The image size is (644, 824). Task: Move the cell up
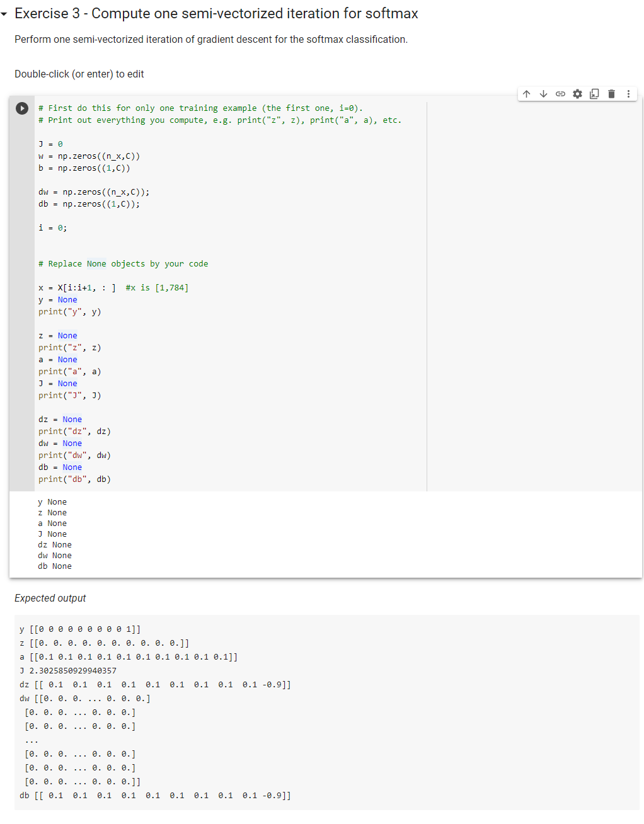click(x=526, y=93)
